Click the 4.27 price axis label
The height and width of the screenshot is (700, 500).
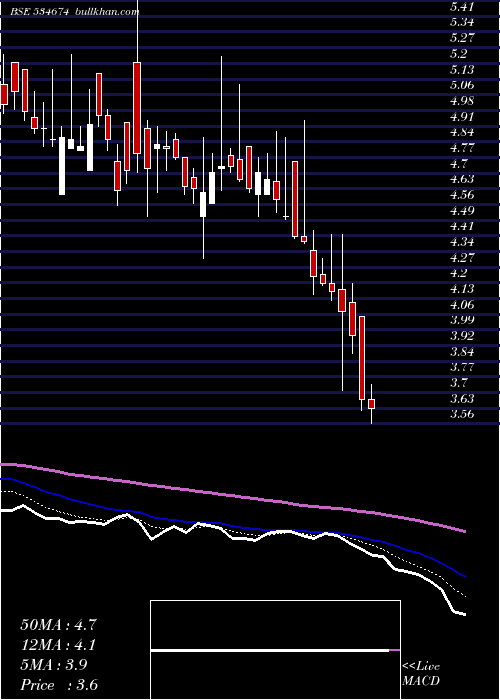[x=462, y=258]
